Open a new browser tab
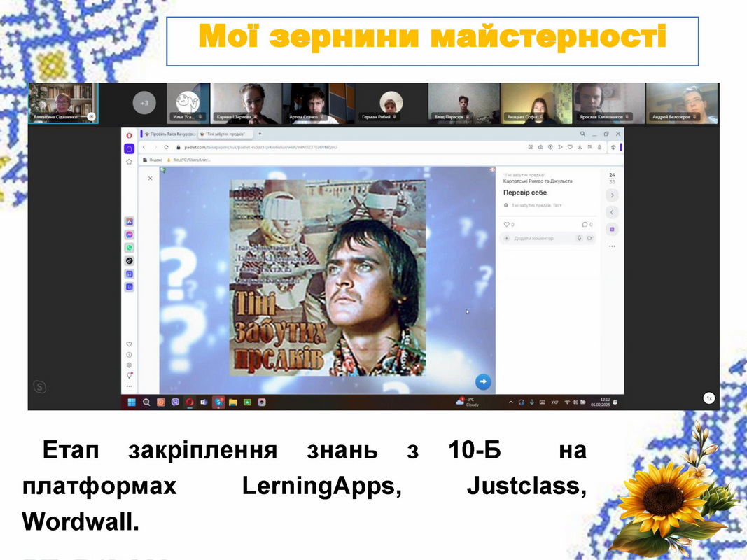Image resolution: width=747 pixels, height=560 pixels. pyautogui.click(x=260, y=133)
